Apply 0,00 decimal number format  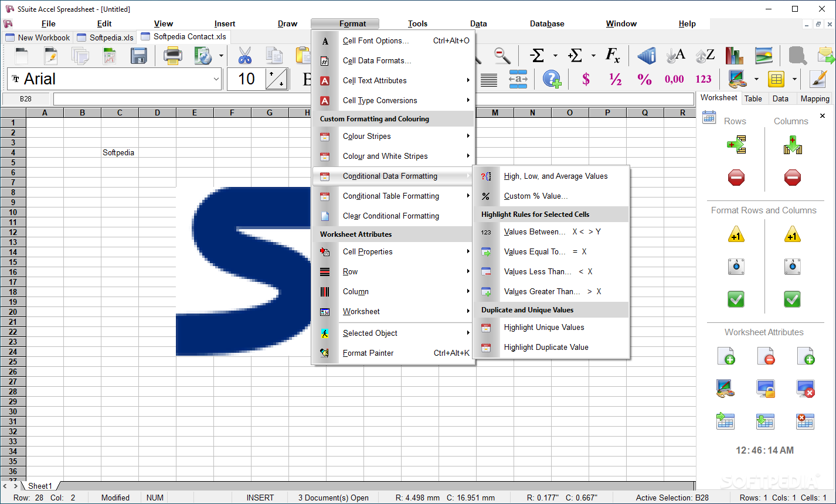[x=674, y=79]
